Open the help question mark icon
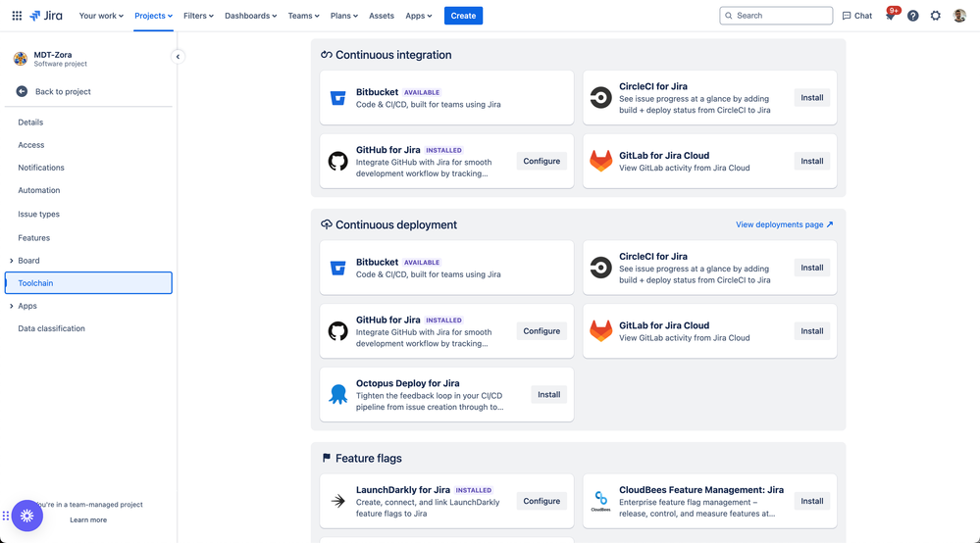The width and height of the screenshot is (980, 543). pyautogui.click(x=913, y=16)
